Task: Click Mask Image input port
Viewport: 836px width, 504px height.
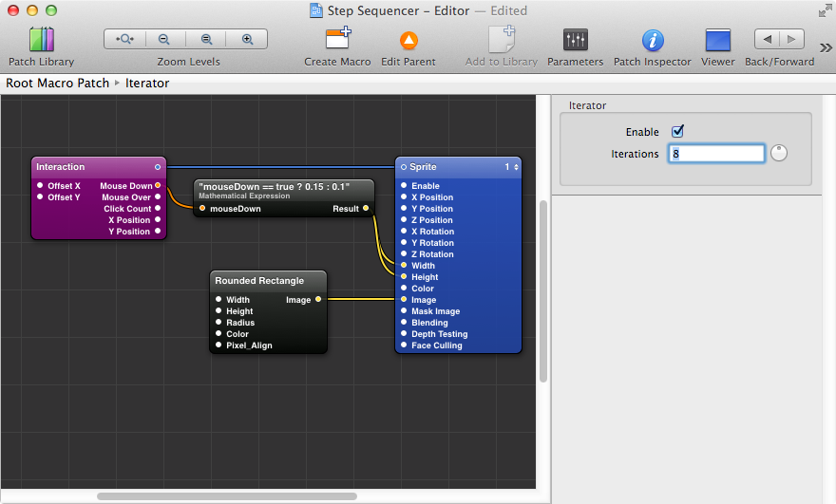Action: click(x=404, y=311)
